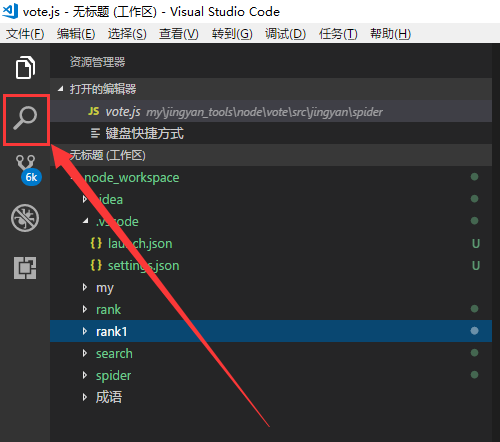500x442 pixels.
Task: Expand the search folder arrow
Action: tap(85, 353)
